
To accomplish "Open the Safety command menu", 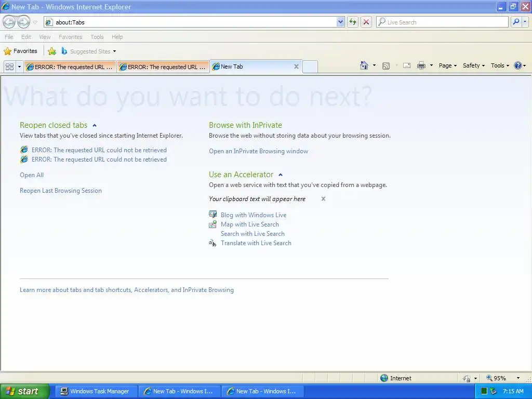I will [x=474, y=65].
